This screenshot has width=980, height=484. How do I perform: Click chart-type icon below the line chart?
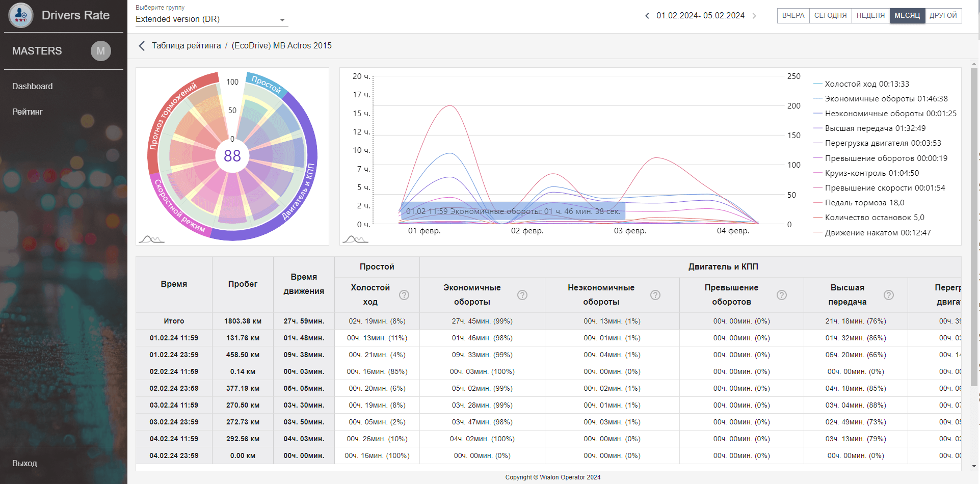(x=355, y=239)
